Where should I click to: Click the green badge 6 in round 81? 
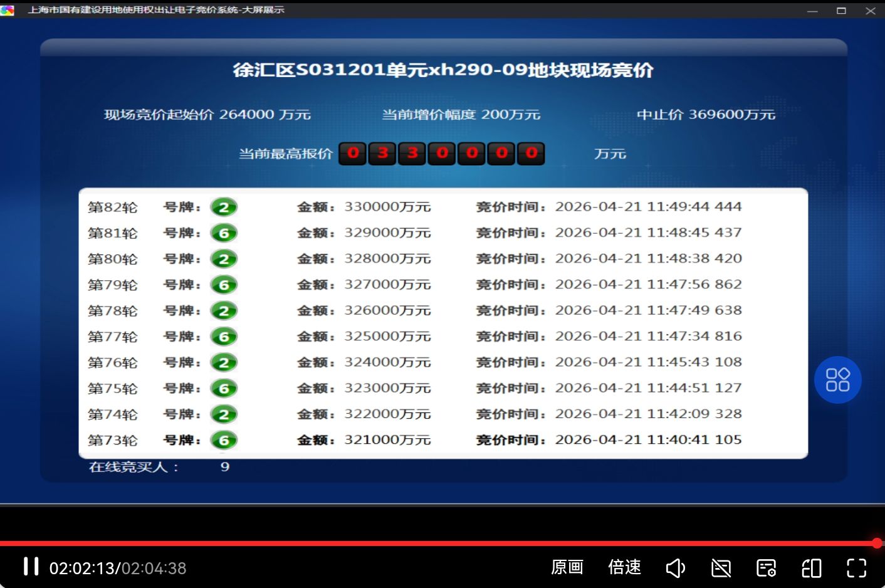224,233
